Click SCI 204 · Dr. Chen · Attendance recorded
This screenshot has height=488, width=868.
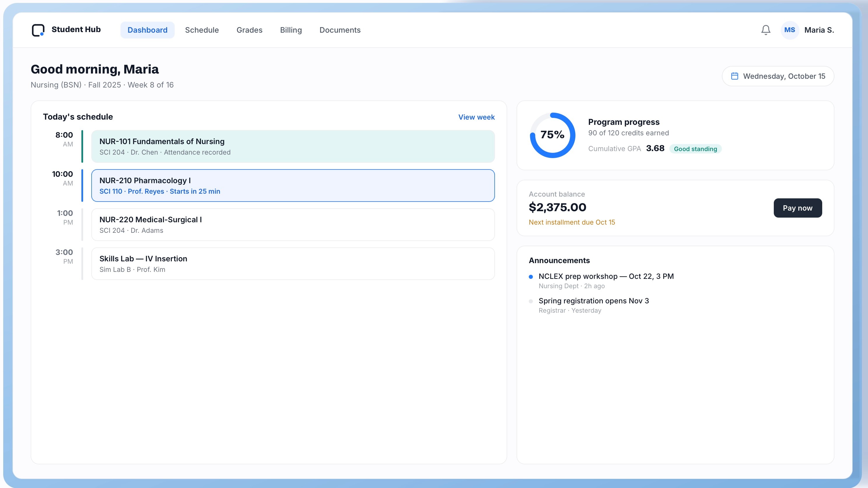(x=165, y=152)
